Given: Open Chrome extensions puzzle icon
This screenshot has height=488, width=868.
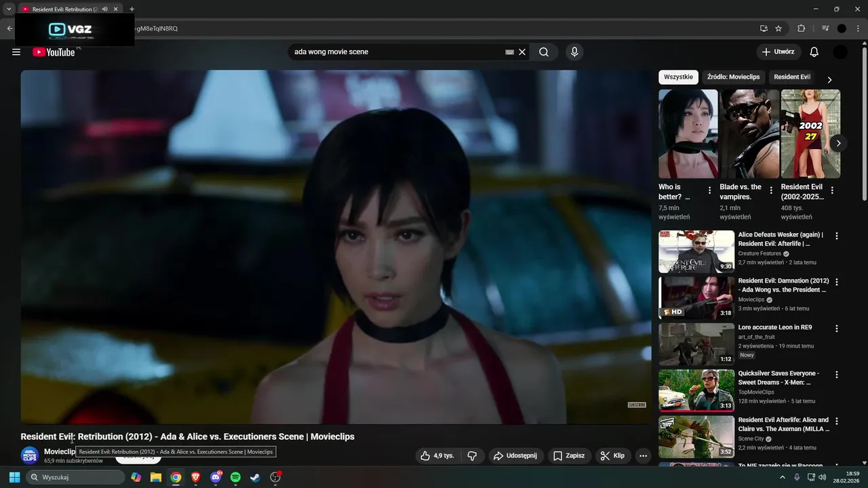Looking at the screenshot, I should 802,28.
